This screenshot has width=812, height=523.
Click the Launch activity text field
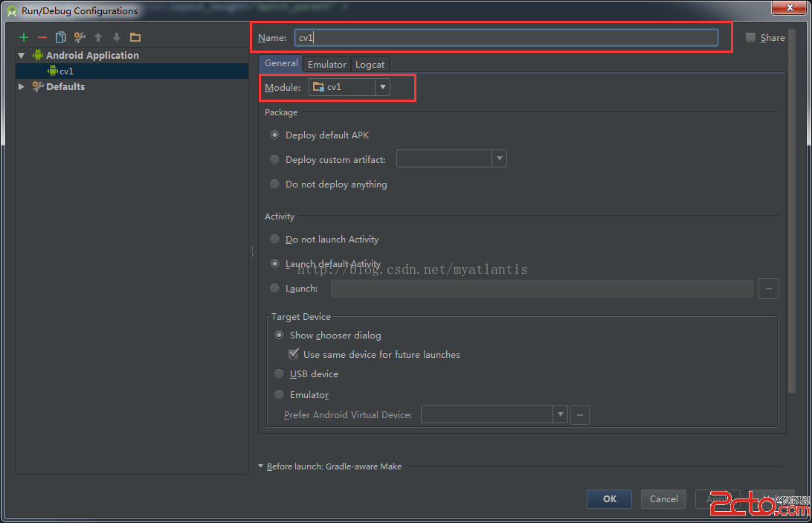541,289
